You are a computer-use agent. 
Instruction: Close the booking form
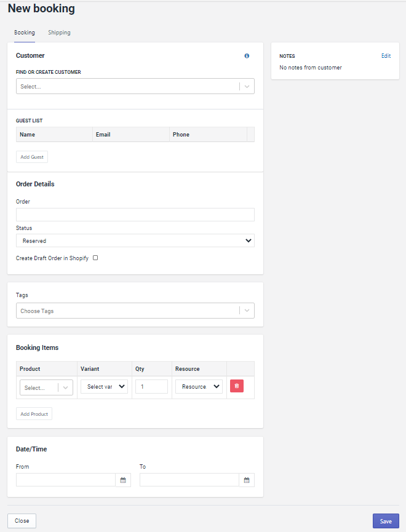pyautogui.click(x=22, y=521)
